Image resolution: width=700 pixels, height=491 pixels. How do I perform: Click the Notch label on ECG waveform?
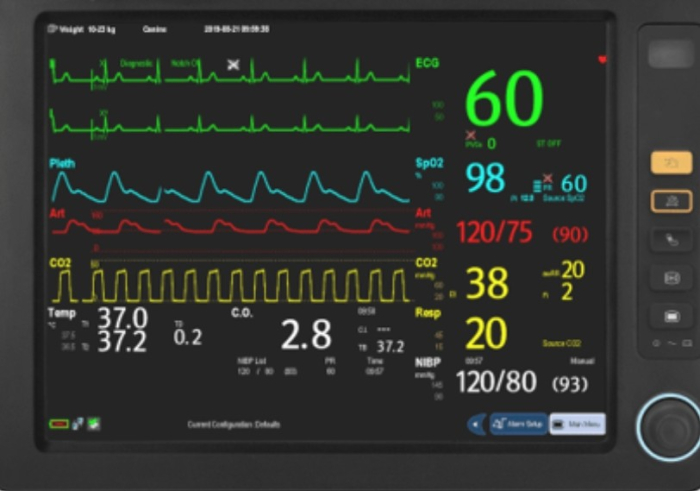(x=184, y=63)
